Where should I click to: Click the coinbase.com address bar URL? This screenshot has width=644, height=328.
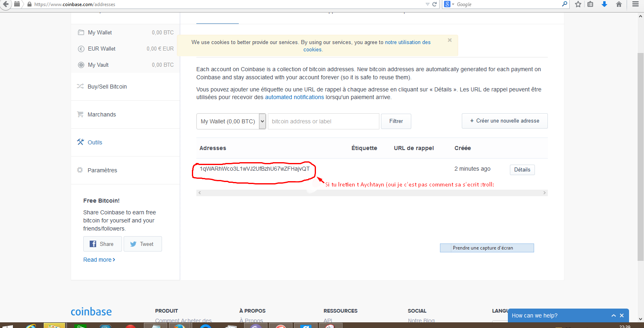(x=75, y=4)
